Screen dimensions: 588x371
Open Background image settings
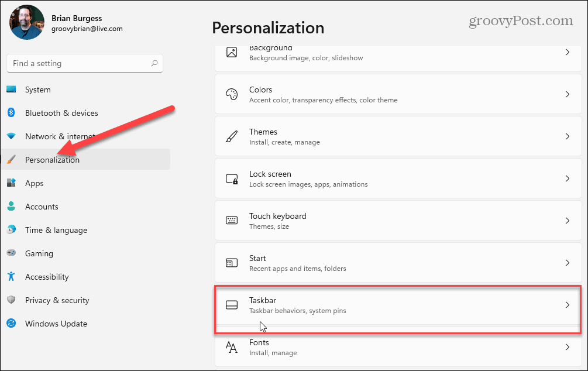pyautogui.click(x=398, y=59)
